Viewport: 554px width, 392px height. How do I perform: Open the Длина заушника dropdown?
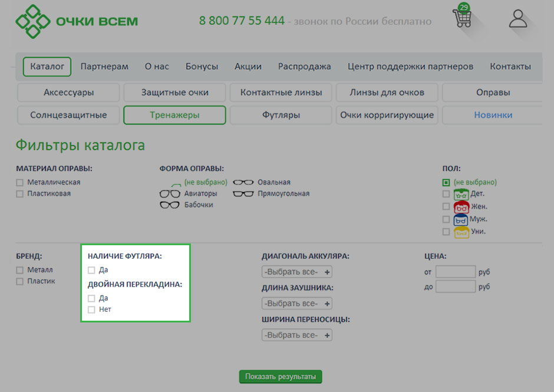click(297, 304)
